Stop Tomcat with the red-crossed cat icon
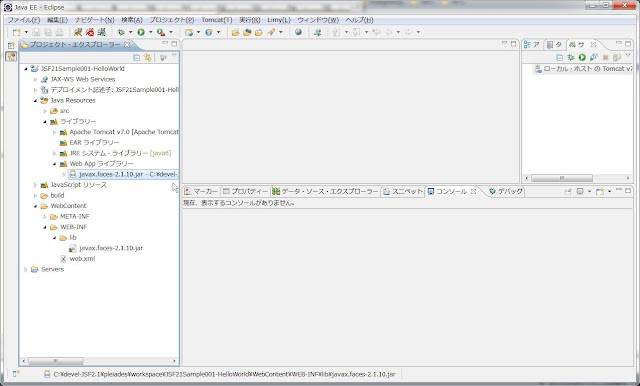 coord(90,32)
